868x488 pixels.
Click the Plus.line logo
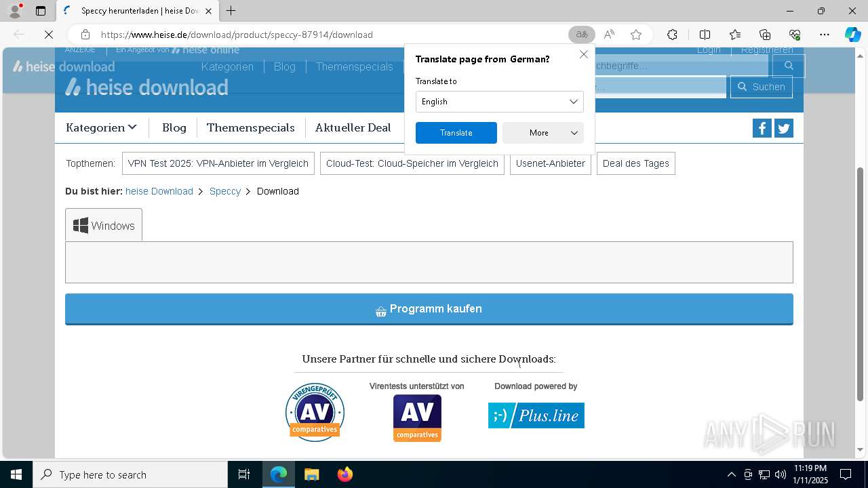tap(536, 415)
